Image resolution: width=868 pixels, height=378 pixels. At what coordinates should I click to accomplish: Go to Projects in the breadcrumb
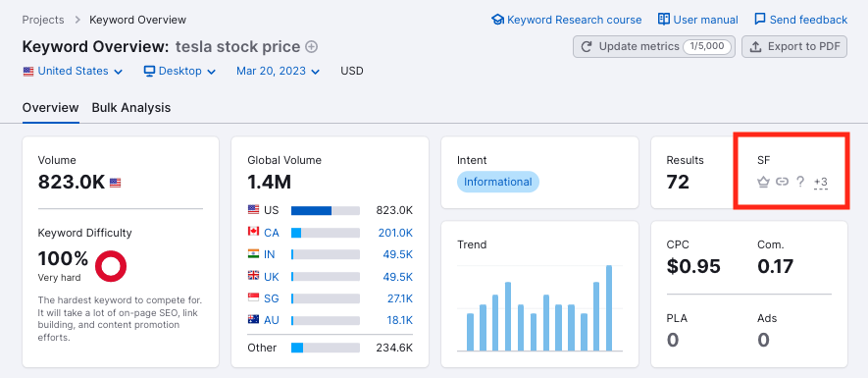[x=43, y=20]
